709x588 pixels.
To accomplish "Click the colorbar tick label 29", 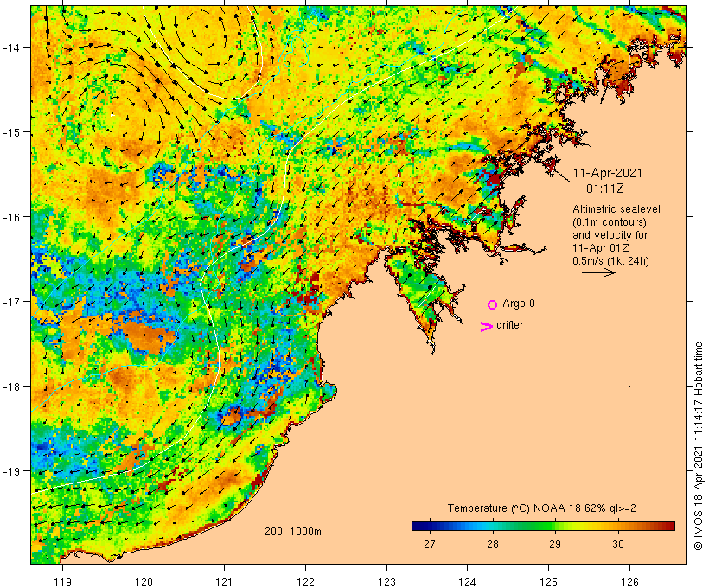I will pyautogui.click(x=555, y=545).
